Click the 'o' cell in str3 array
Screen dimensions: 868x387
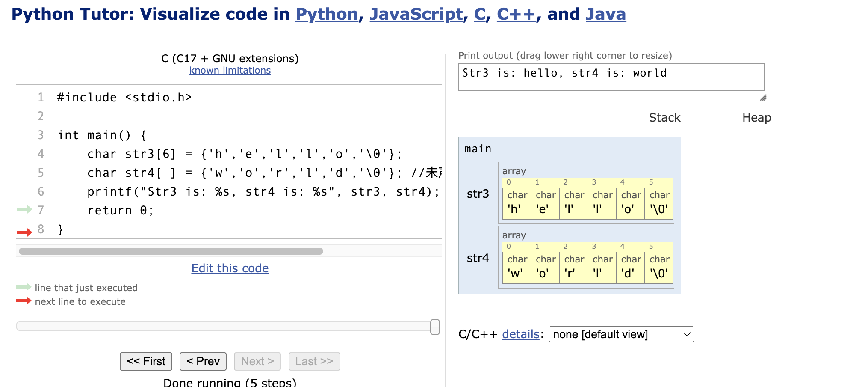(x=630, y=203)
